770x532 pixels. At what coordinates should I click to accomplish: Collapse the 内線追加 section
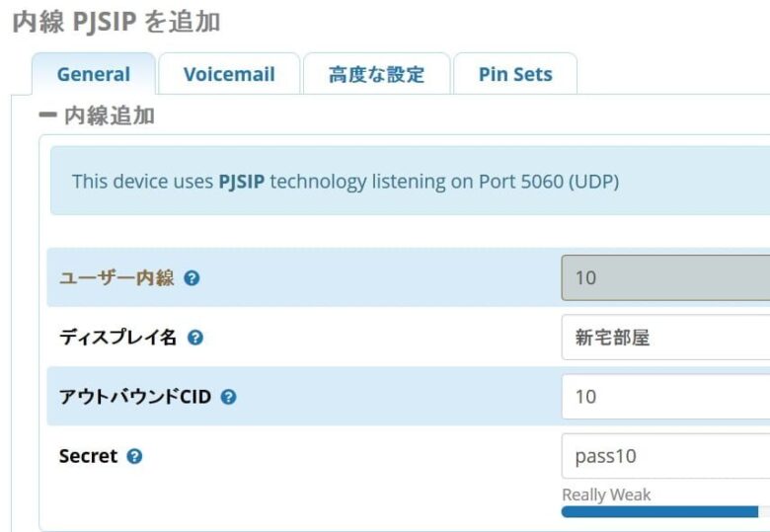click(x=47, y=115)
